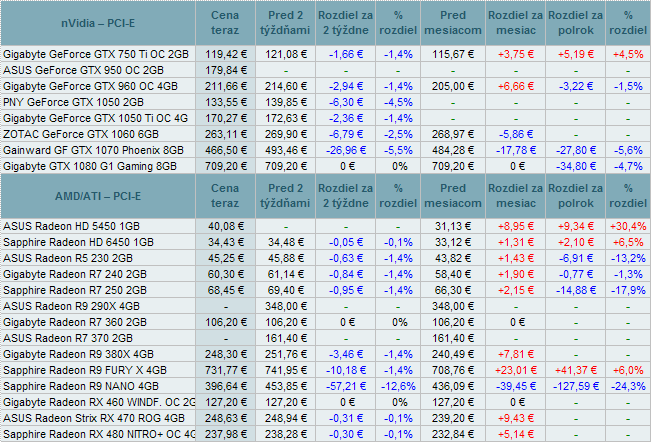Viewport: 651px width, 442px height.
Task: Click "Gainward GF GTX 1070 Phoenix 8GB"
Action: [x=93, y=150]
